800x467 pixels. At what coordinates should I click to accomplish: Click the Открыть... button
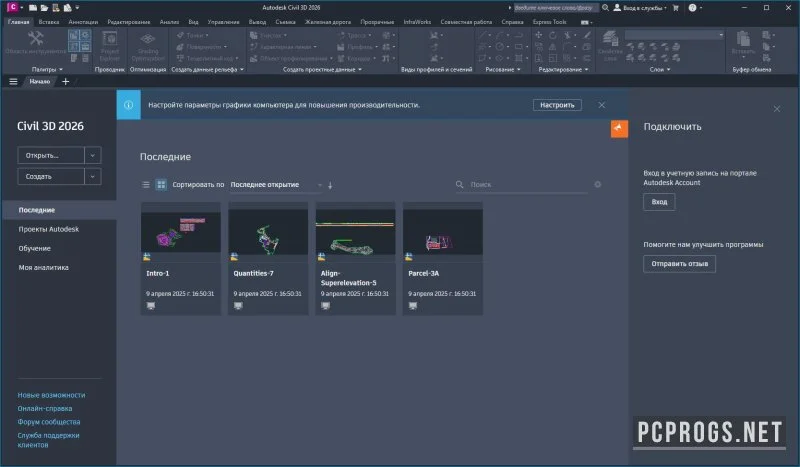[51, 155]
